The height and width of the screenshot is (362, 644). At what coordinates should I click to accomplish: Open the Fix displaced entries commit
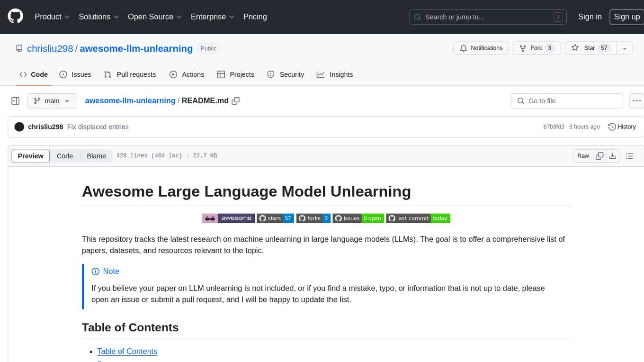98,127
